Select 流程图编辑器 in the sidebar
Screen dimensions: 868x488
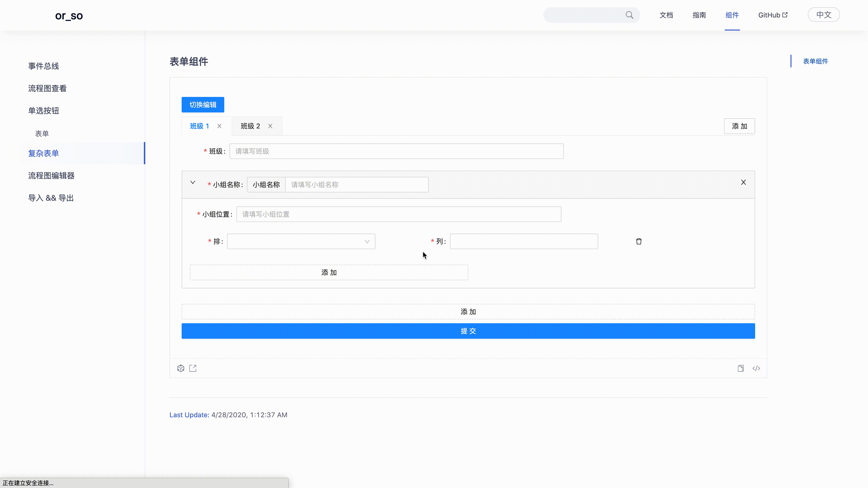point(51,176)
